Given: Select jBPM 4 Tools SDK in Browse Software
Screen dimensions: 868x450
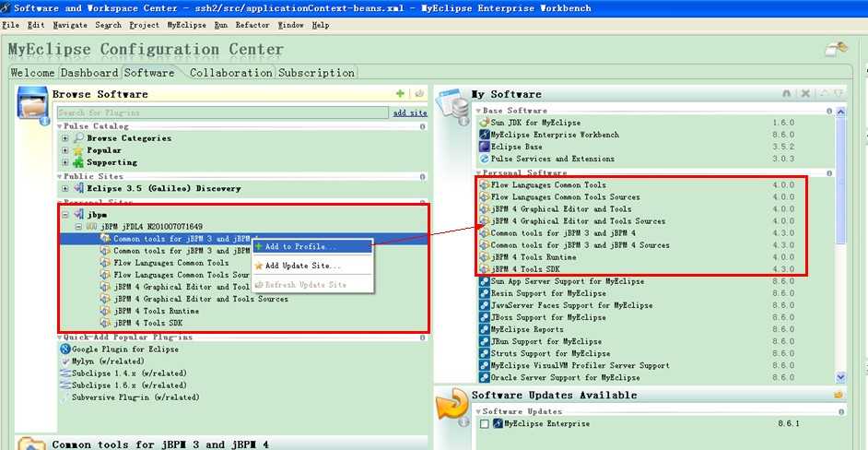Looking at the screenshot, I should click(x=147, y=323).
